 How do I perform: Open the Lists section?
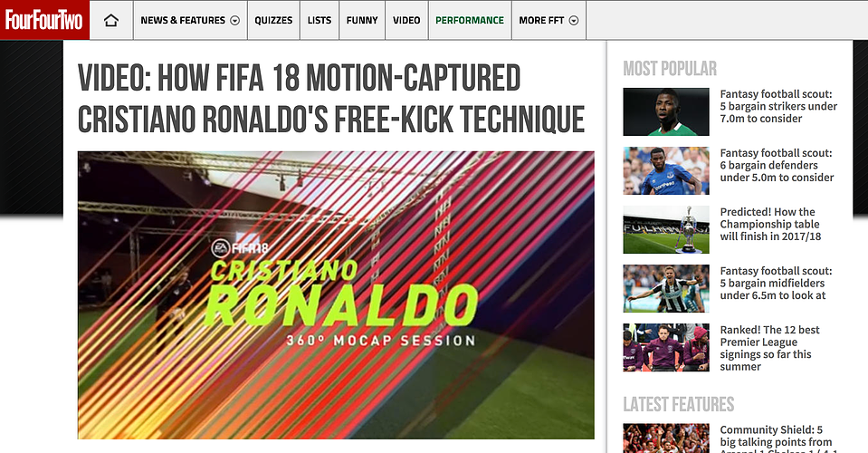(320, 21)
